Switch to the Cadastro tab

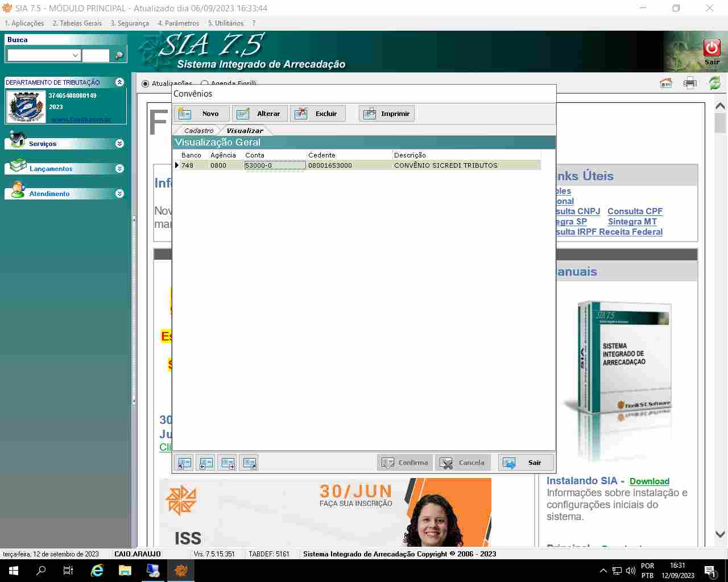pyautogui.click(x=198, y=131)
